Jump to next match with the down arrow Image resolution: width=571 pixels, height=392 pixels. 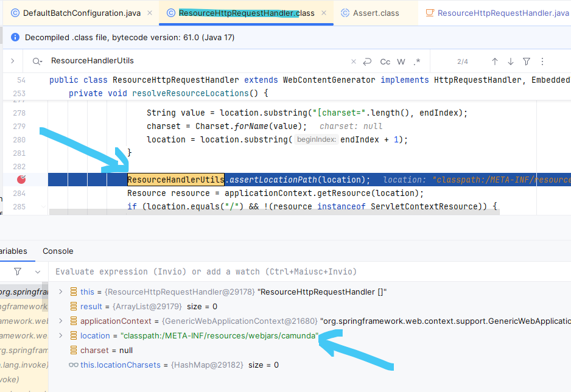(510, 61)
